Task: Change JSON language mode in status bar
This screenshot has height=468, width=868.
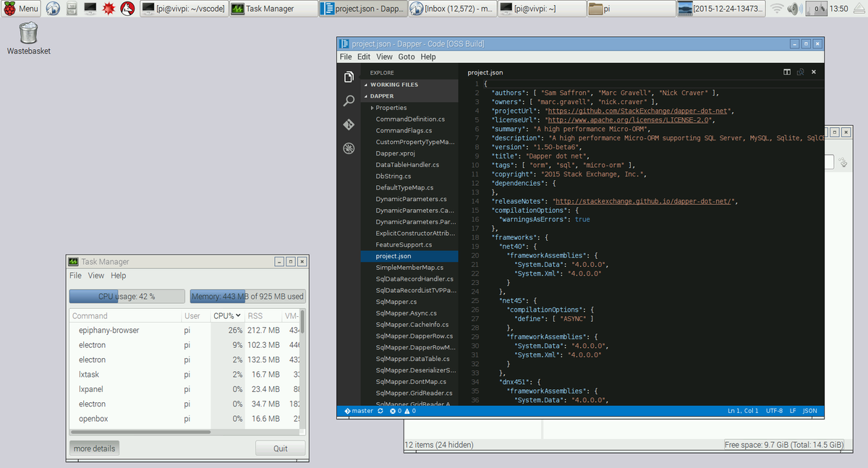Action: click(810, 411)
